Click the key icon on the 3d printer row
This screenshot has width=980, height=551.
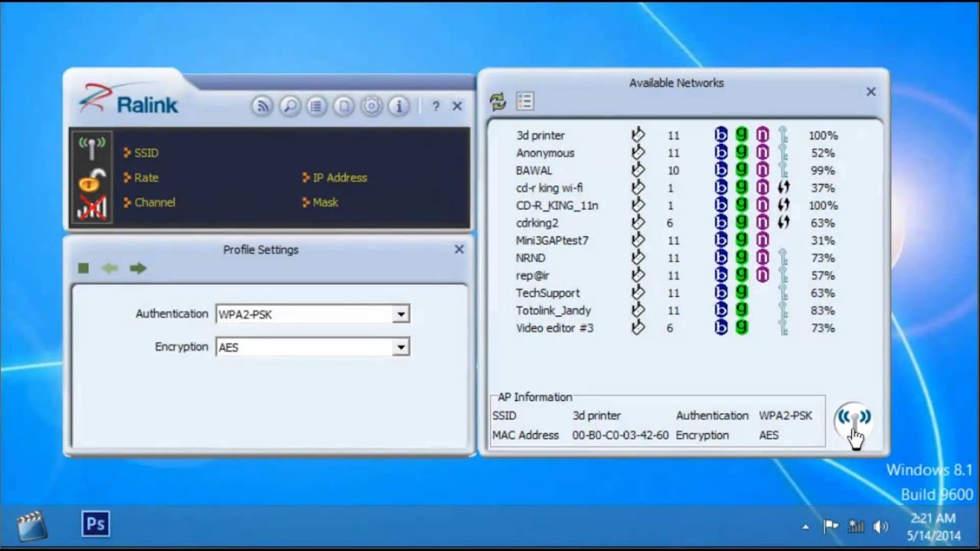[x=782, y=135]
